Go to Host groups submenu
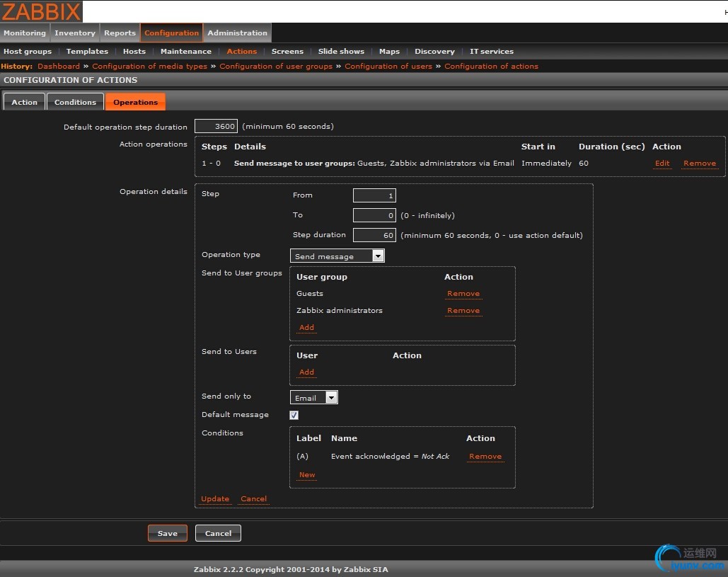Image resolution: width=728 pixels, height=577 pixels. 28,51
